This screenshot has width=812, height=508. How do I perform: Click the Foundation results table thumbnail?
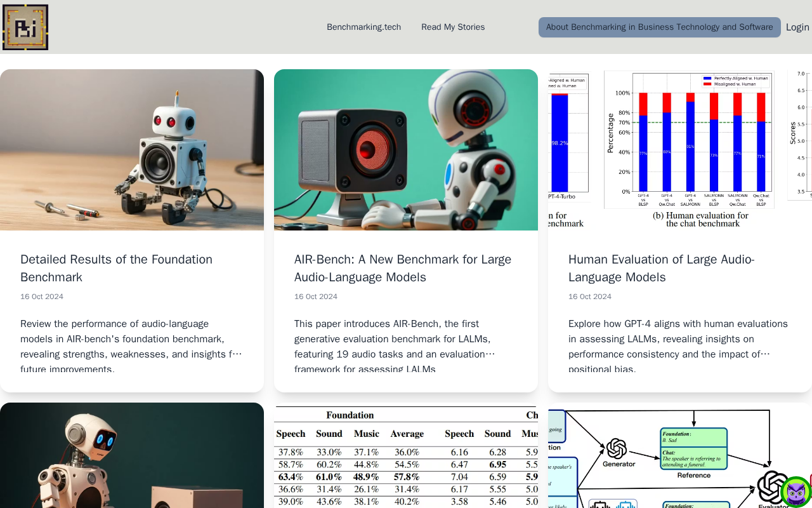tap(406, 455)
